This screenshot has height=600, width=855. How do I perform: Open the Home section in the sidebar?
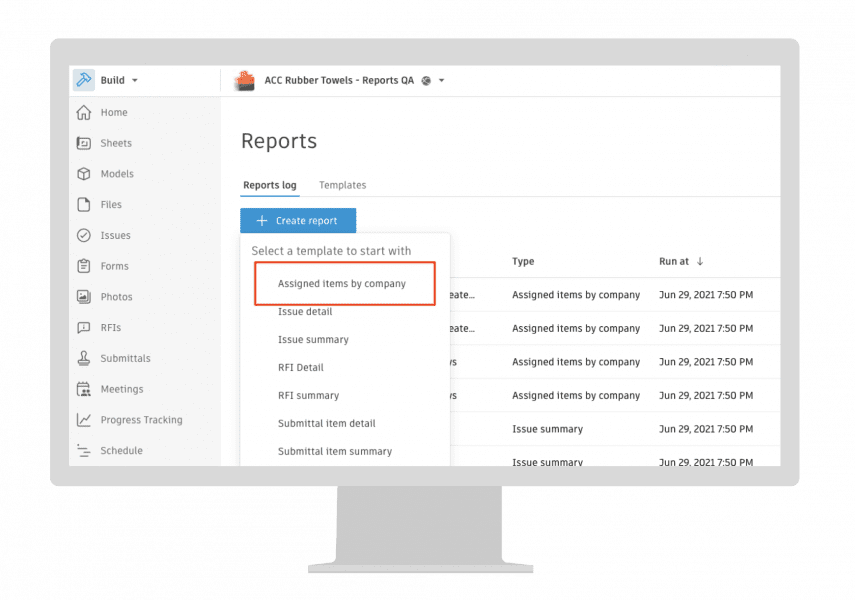(113, 112)
